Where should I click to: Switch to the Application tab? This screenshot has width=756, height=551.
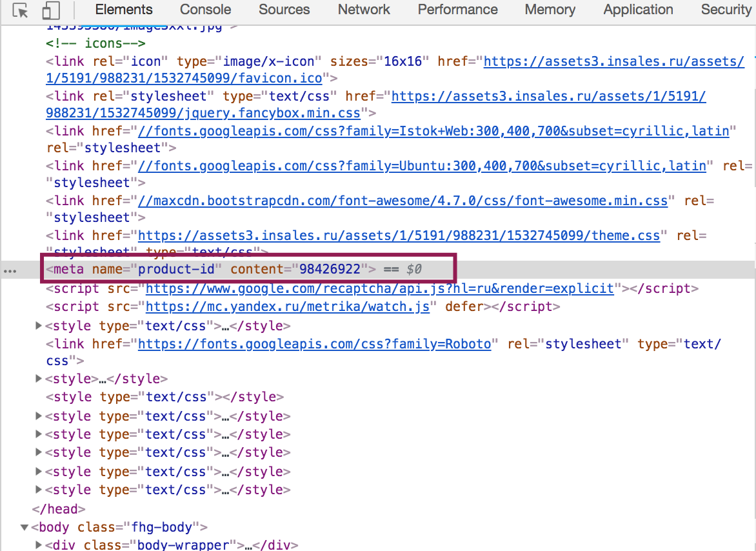tap(638, 10)
